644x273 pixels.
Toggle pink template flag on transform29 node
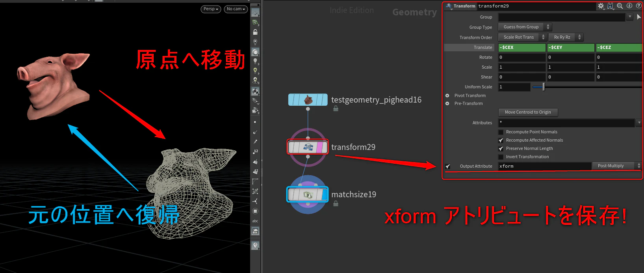click(320, 148)
